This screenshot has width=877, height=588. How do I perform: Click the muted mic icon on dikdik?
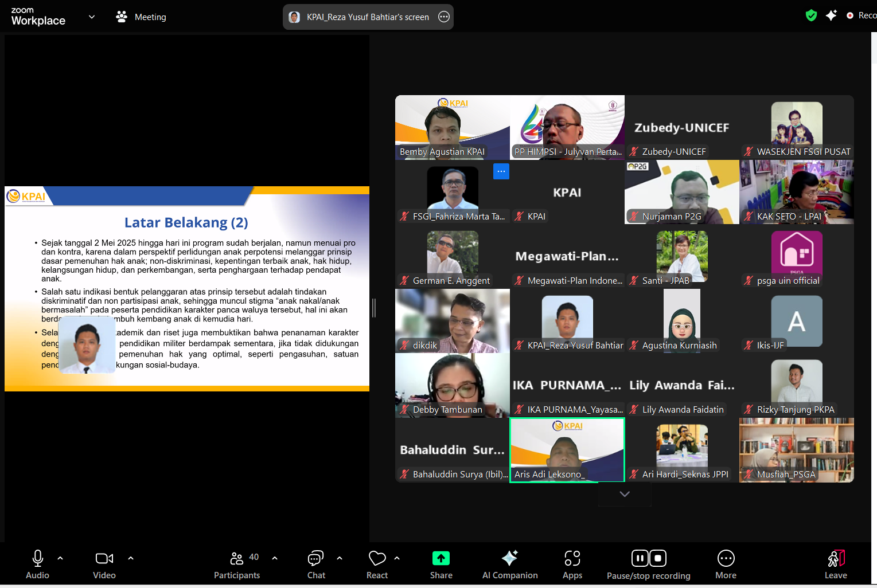pyautogui.click(x=404, y=346)
